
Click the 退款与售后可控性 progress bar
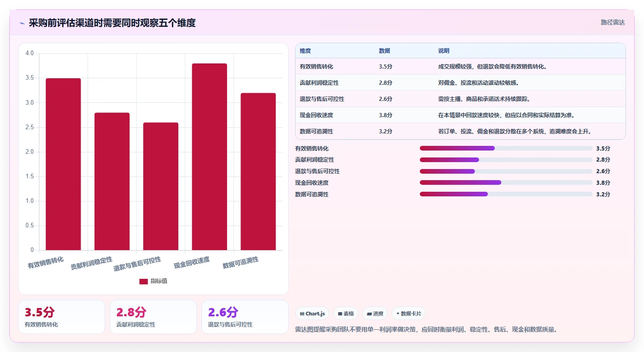coord(506,171)
